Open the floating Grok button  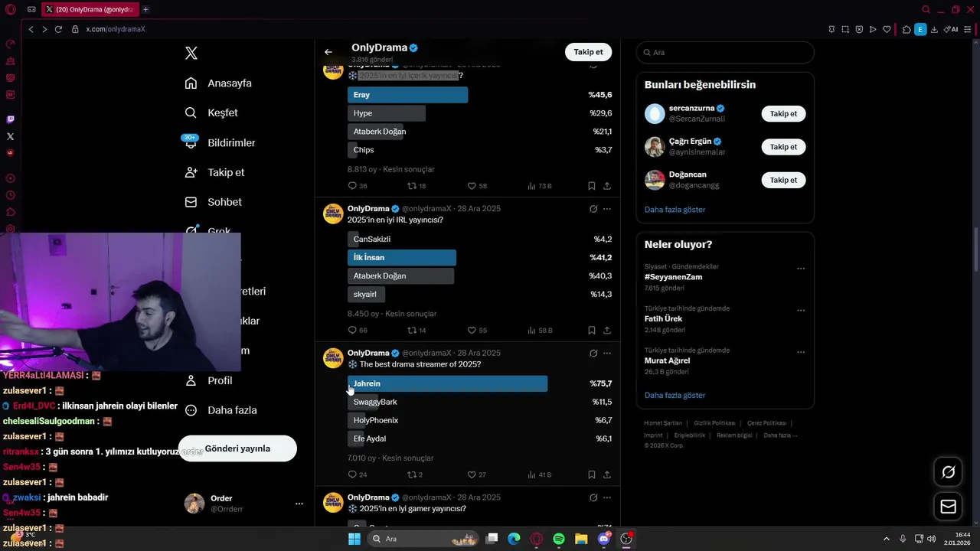(949, 472)
